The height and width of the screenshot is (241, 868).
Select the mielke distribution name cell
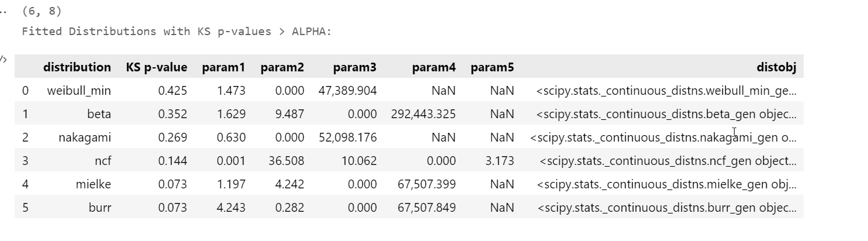[93, 184]
